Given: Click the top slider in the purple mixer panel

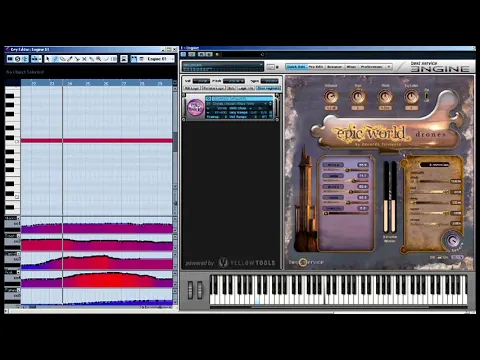Looking at the screenshot, I should (x=346, y=170).
